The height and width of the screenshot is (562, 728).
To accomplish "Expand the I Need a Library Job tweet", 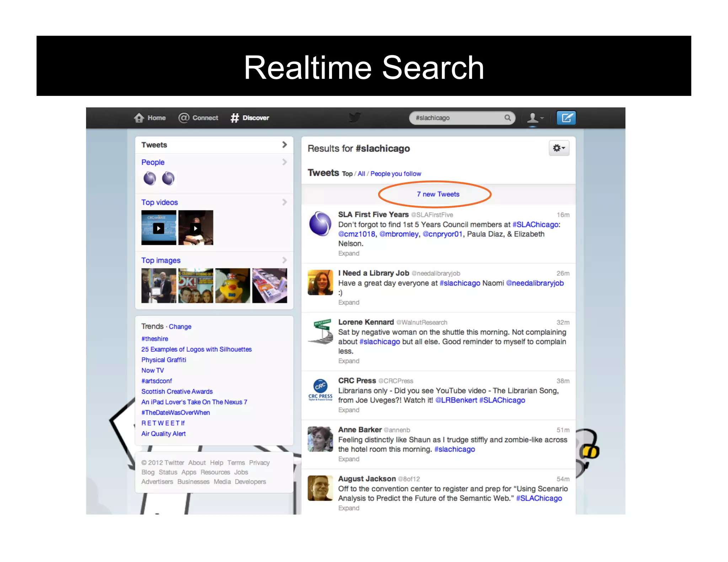I will (349, 302).
